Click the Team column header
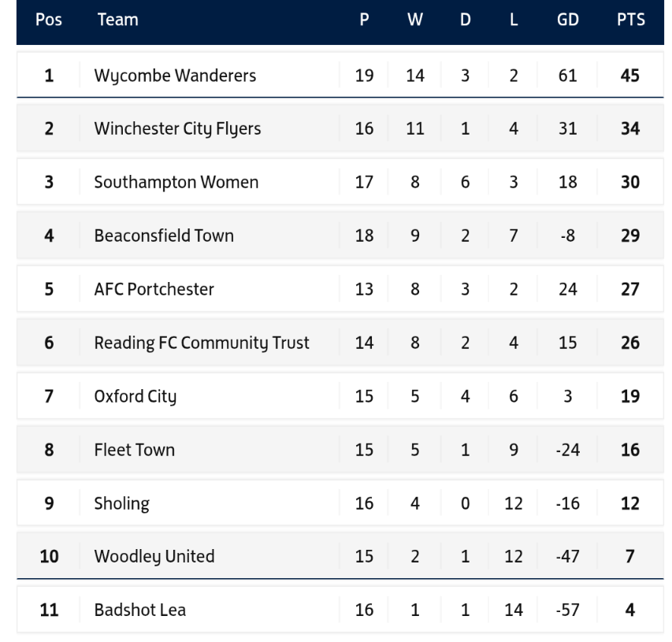The height and width of the screenshot is (642, 672). [117, 20]
